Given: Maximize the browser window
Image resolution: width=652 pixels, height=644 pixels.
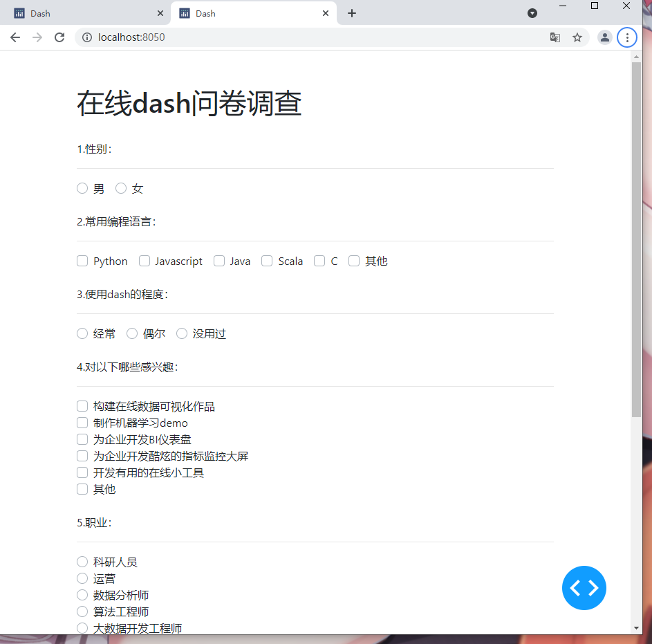Looking at the screenshot, I should pos(595,6).
